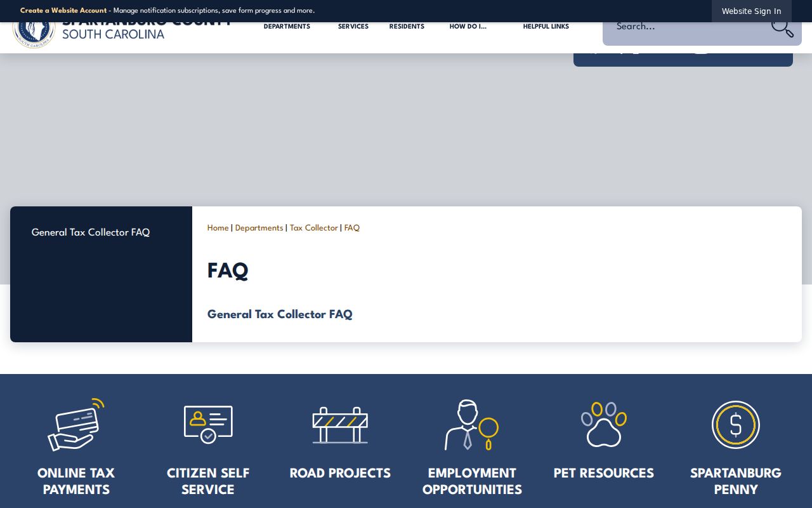This screenshot has height=508, width=812.
Task: Go to Departments breadcrumb link
Action: point(259,228)
